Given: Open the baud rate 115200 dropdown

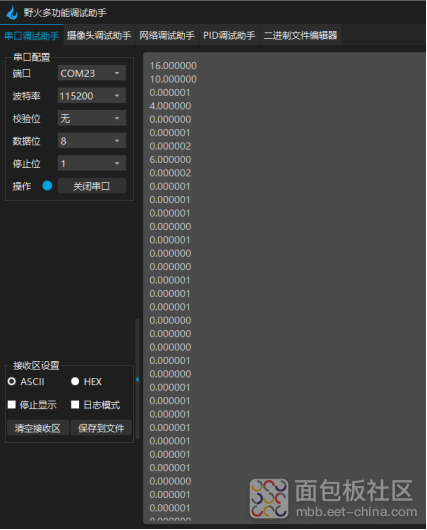Looking at the screenshot, I should (x=92, y=96).
